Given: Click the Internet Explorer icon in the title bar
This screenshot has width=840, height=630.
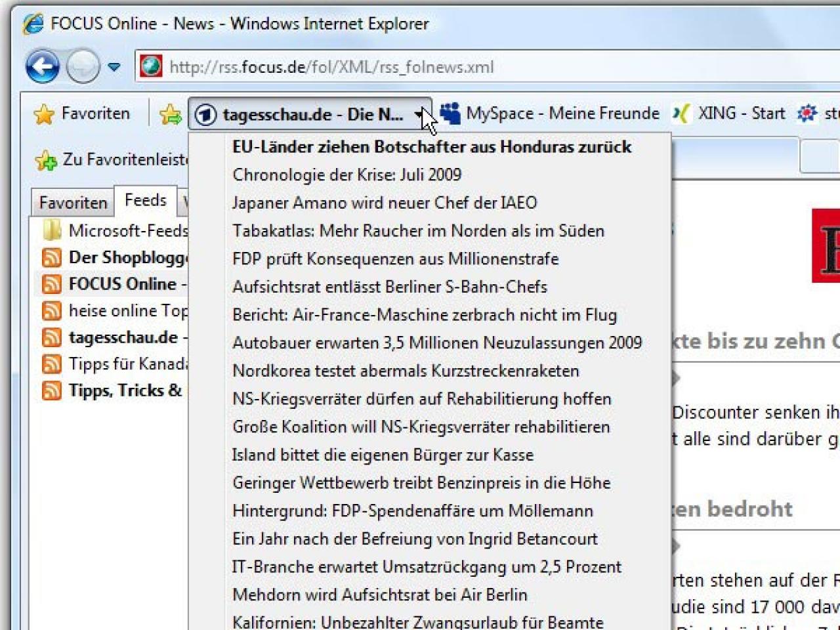Looking at the screenshot, I should tap(33, 24).
